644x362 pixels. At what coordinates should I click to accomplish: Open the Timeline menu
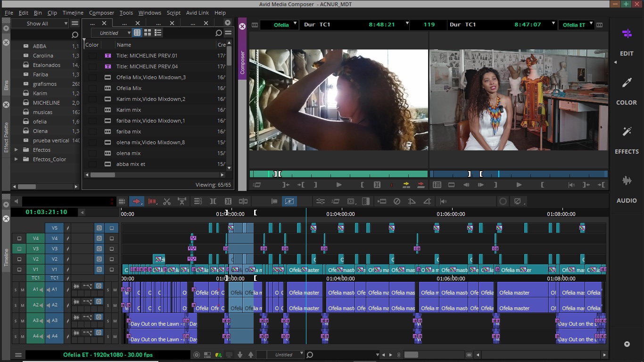pos(73,13)
